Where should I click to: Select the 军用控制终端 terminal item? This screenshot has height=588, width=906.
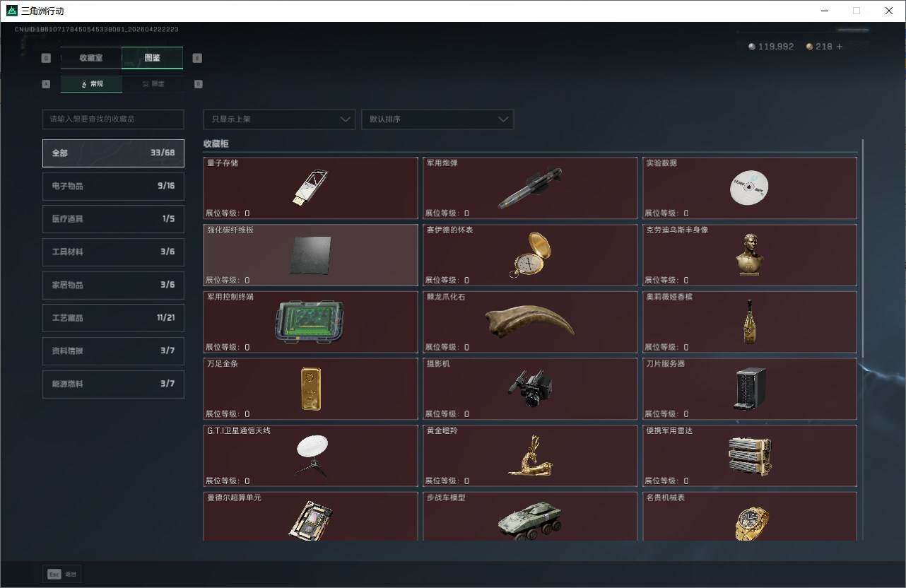coord(310,322)
